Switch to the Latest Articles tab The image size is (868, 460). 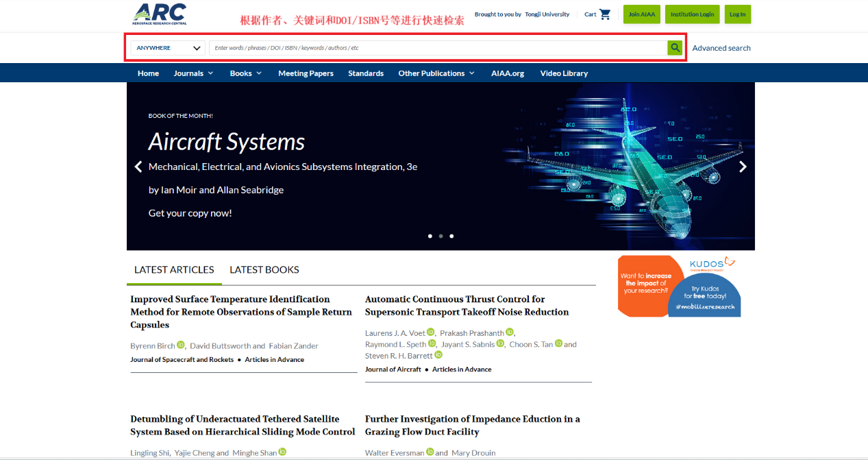pos(174,269)
